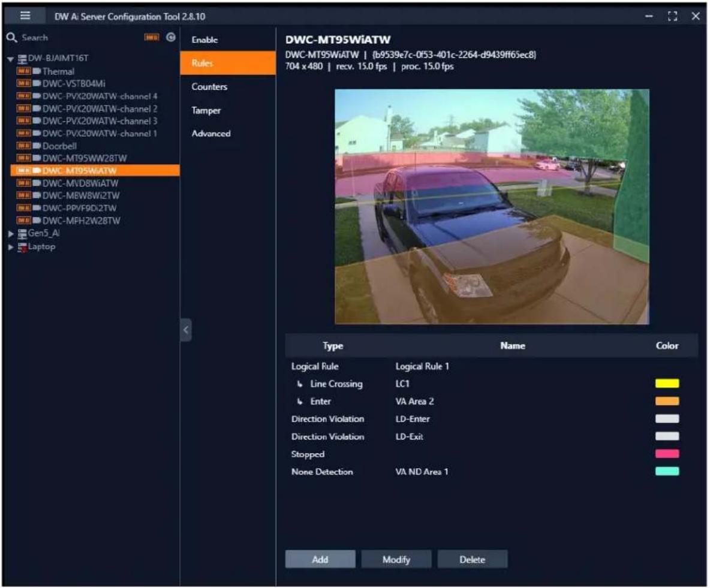Screen dimensions: 710x588
Task: Expand the Laptop server node
Action: 11,247
